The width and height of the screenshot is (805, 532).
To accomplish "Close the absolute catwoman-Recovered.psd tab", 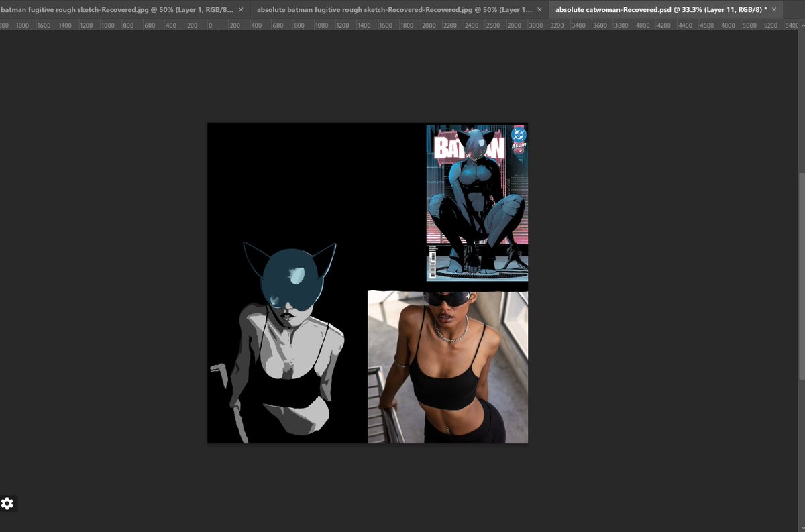I will pyautogui.click(x=774, y=10).
